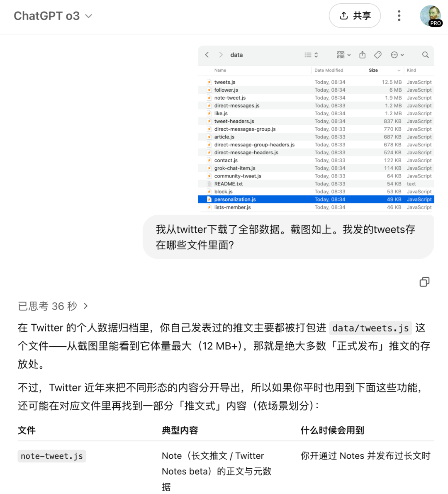Viewport: 448px width, 494px height.
Task: Open the three-dot more options menu
Action: (399, 16)
